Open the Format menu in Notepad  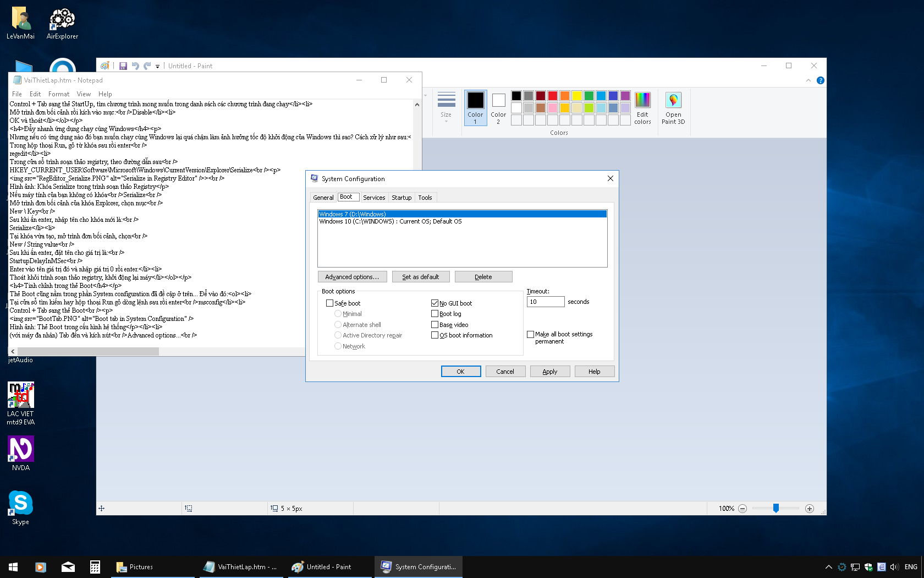[58, 94]
